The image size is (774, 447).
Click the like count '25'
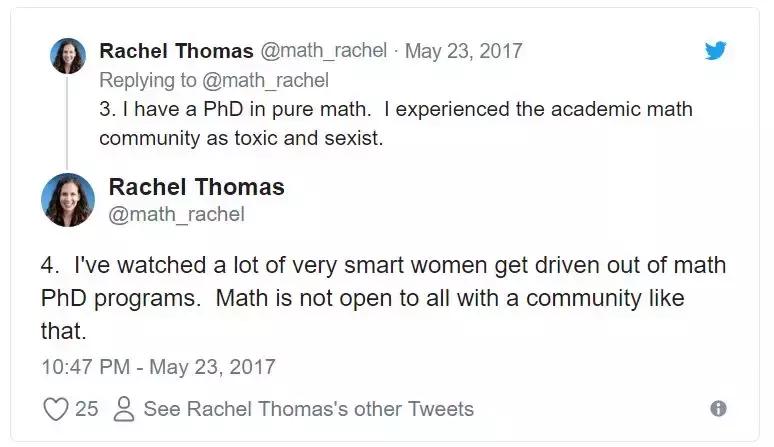pyautogui.click(x=86, y=409)
